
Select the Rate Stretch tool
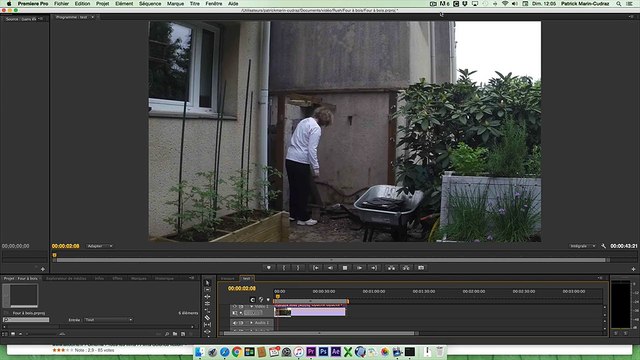point(207,311)
